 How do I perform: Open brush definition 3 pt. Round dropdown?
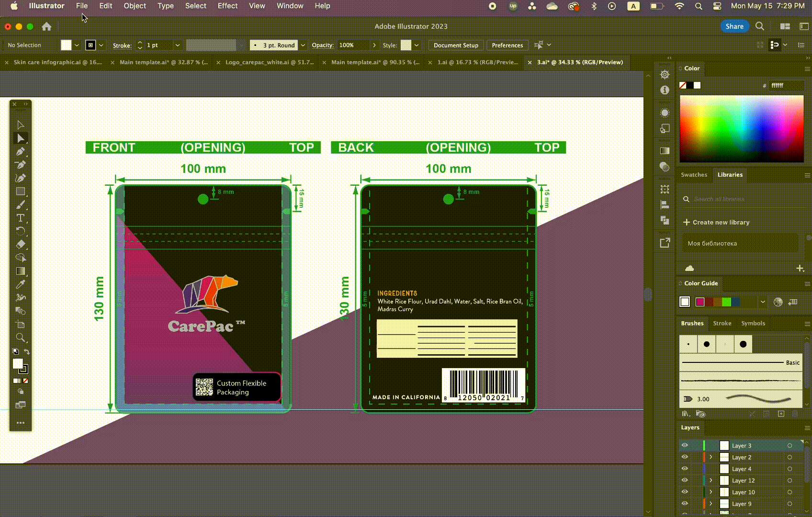(303, 45)
